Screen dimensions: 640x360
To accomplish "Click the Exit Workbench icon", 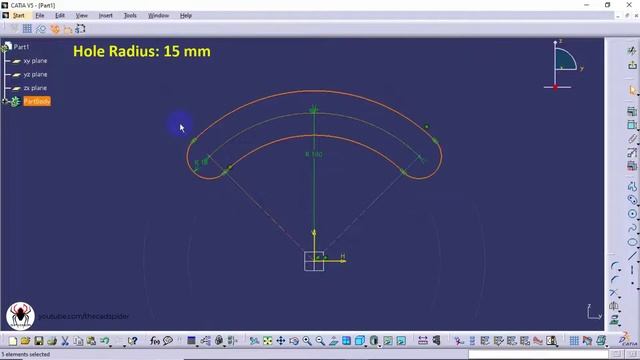I will [633, 65].
